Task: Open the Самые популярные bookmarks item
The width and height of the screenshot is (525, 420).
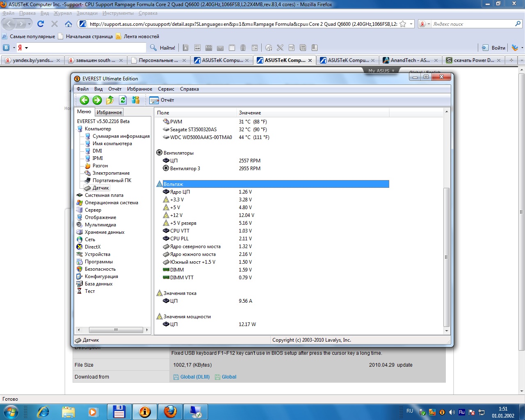Action: (29, 37)
